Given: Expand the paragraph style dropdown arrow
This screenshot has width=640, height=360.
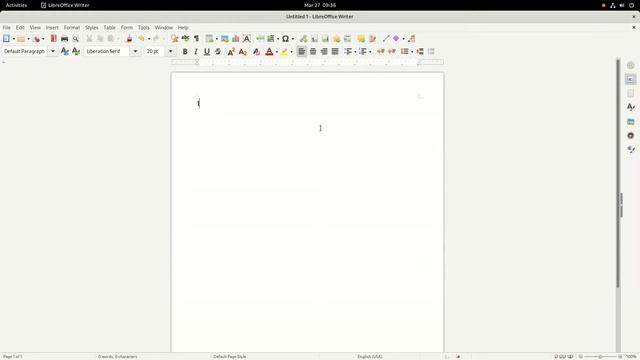Looking at the screenshot, I should (53, 51).
